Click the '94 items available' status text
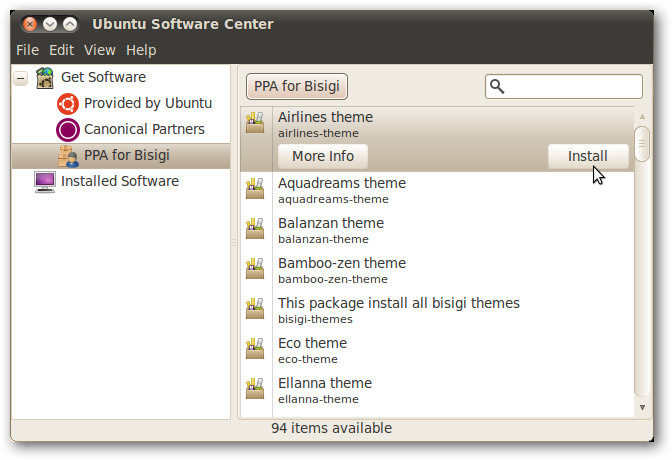The image size is (672, 460). coord(331,428)
